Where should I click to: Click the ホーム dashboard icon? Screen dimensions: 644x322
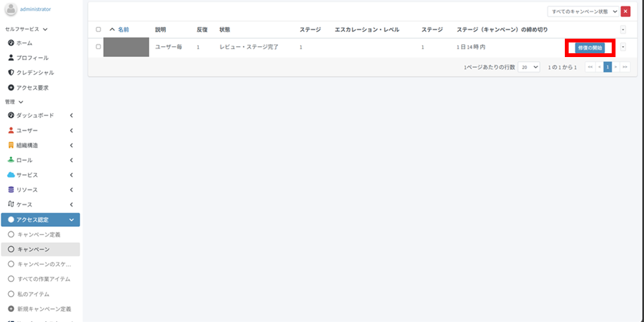point(11,42)
